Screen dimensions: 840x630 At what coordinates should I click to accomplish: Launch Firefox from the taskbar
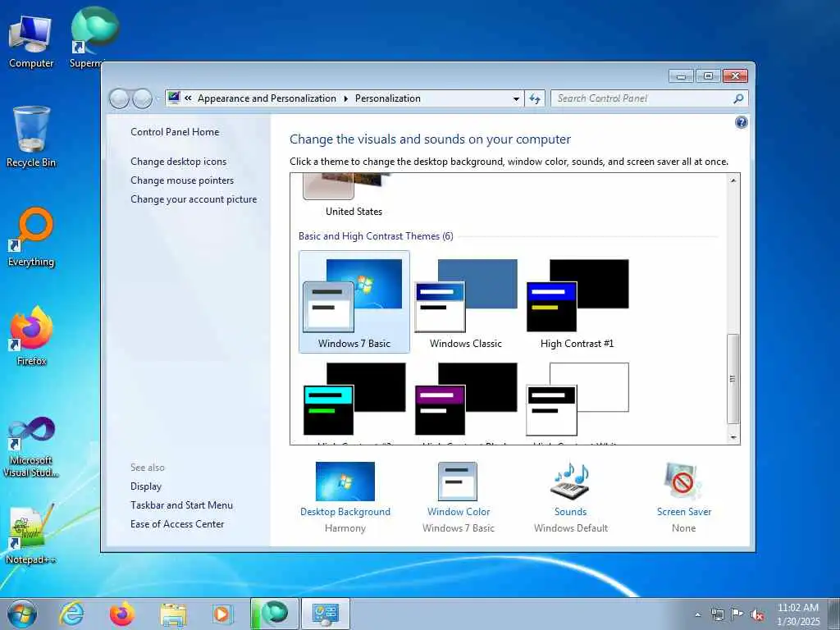[x=122, y=614]
